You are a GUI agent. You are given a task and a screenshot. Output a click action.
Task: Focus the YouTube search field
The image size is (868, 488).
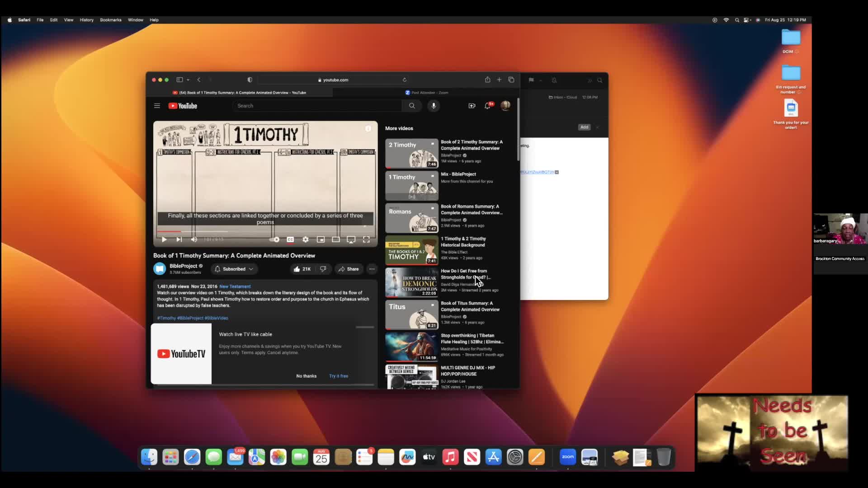click(317, 106)
